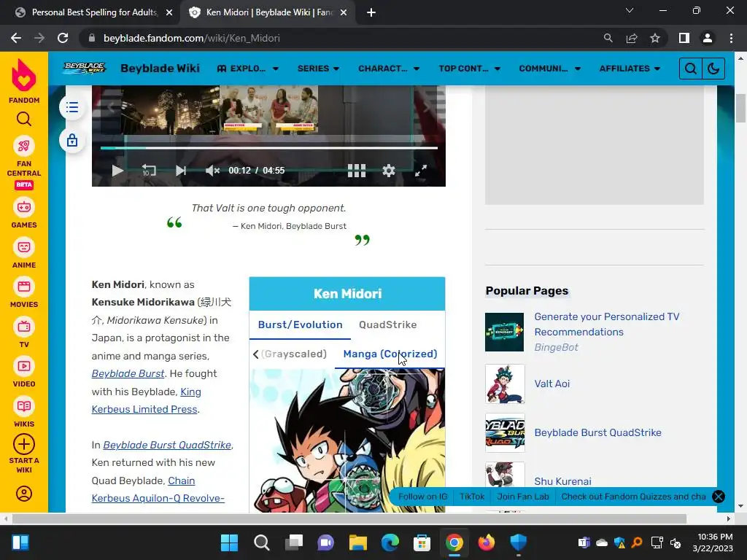747x560 pixels.
Task: Click Follow on IG banner link
Action: click(x=422, y=497)
